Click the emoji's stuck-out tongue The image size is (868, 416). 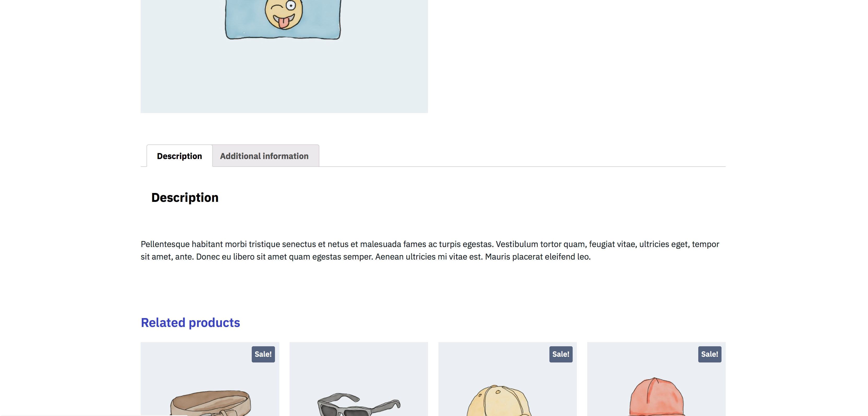point(283,22)
